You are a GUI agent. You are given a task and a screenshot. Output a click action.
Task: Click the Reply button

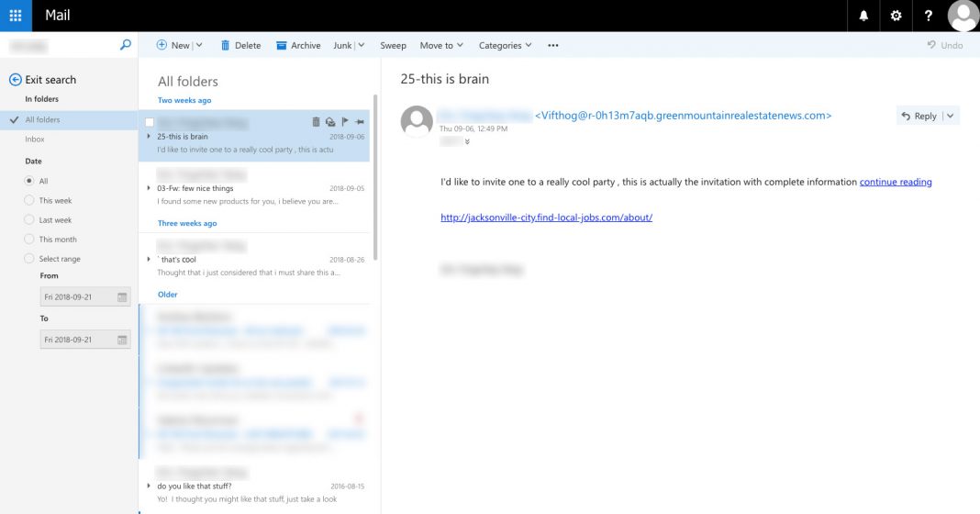[x=919, y=116]
